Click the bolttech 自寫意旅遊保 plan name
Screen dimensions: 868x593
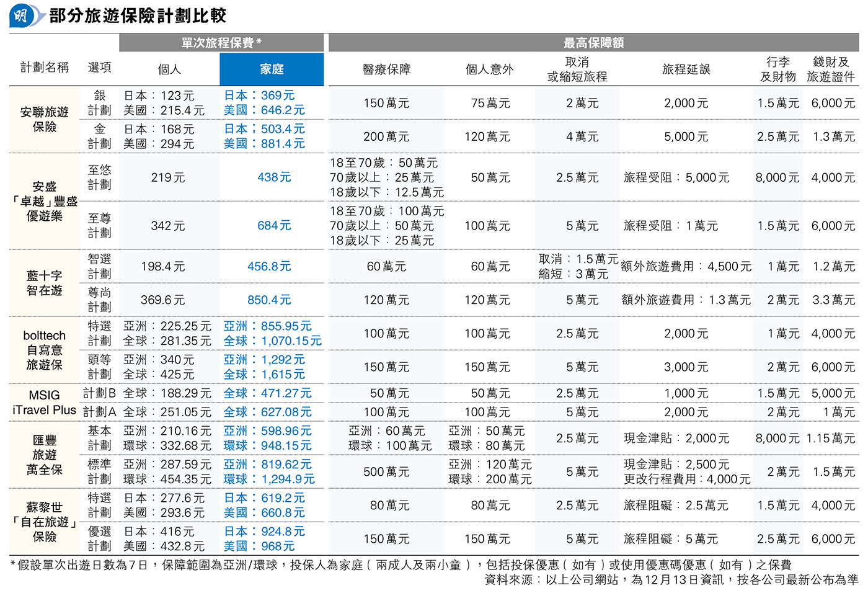[x=44, y=350]
